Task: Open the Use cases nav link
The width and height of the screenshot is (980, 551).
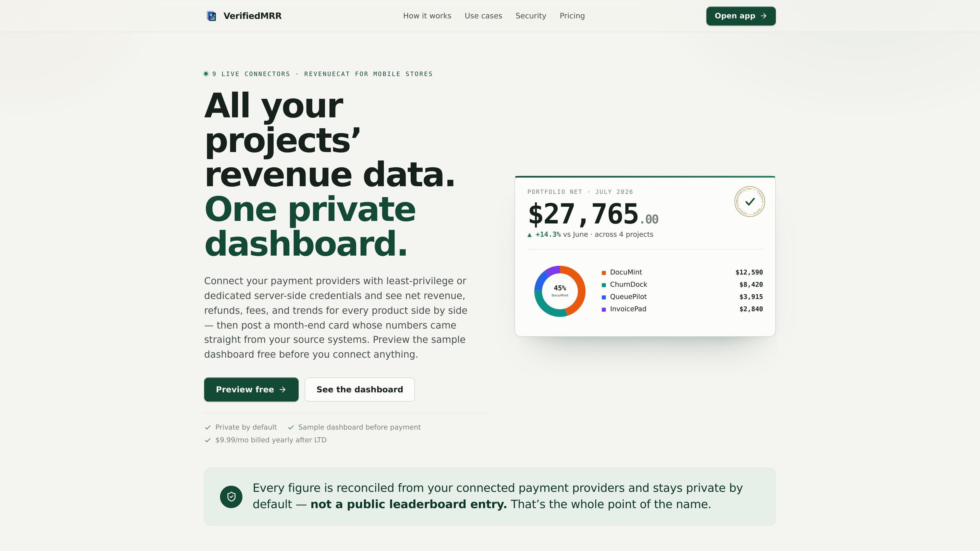Action: [484, 16]
